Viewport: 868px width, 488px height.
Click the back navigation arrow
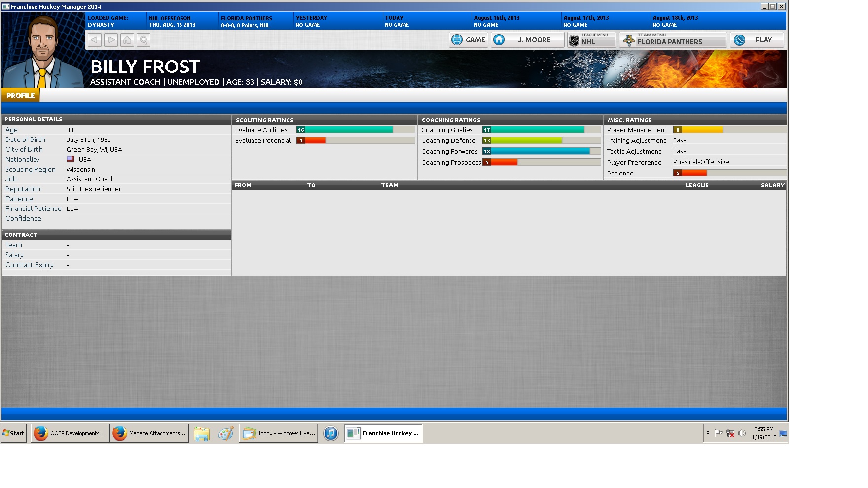(95, 40)
